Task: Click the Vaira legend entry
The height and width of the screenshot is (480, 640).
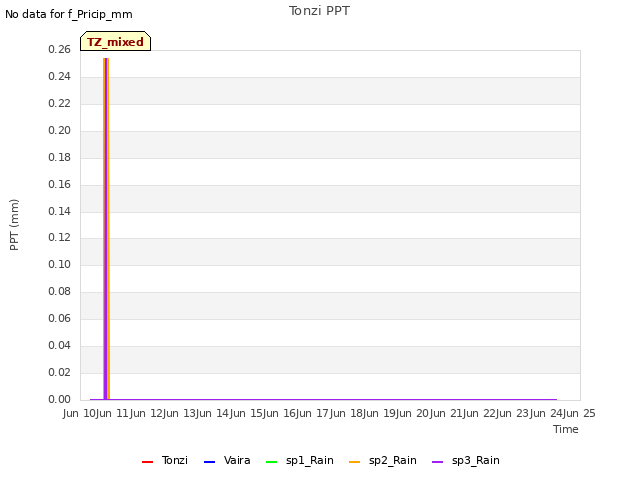Action: tap(227, 460)
